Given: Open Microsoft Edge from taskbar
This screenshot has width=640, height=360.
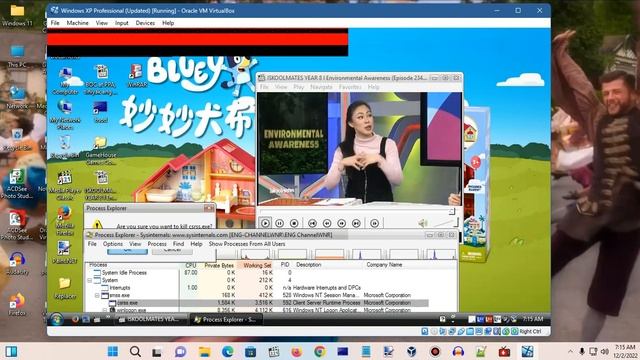Looking at the screenshot, I should (227, 351).
